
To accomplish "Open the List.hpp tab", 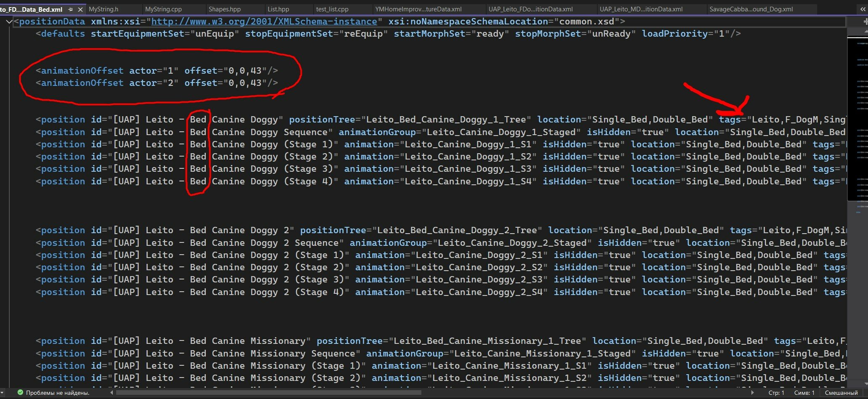I will tap(278, 9).
